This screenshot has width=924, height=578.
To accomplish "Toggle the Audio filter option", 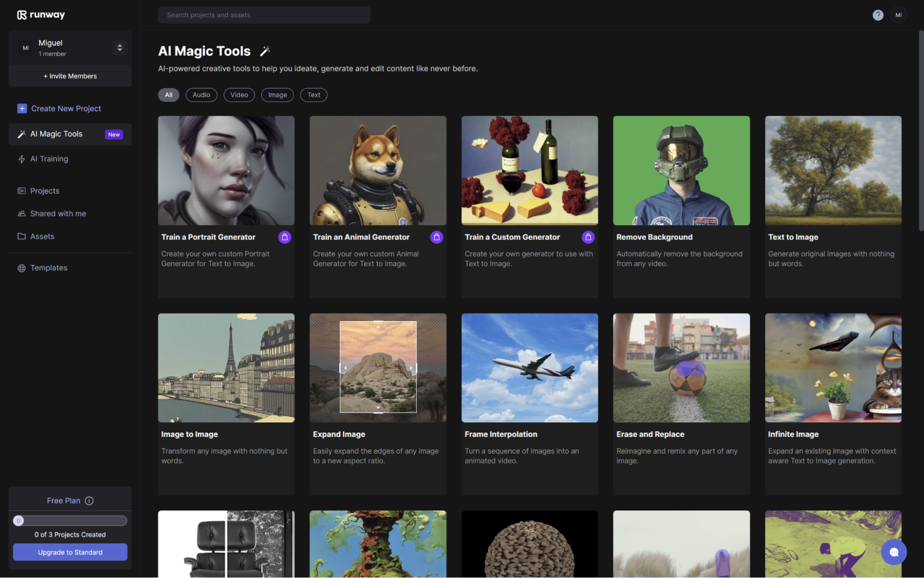I will [x=201, y=94].
